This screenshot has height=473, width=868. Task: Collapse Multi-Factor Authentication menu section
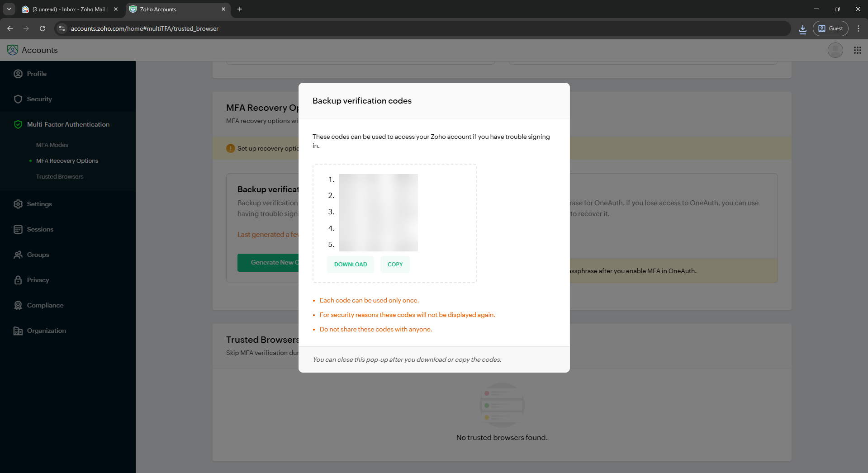pos(68,124)
